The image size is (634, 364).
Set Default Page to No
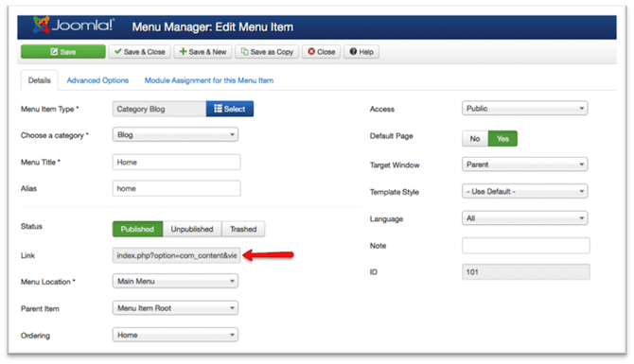pos(475,139)
